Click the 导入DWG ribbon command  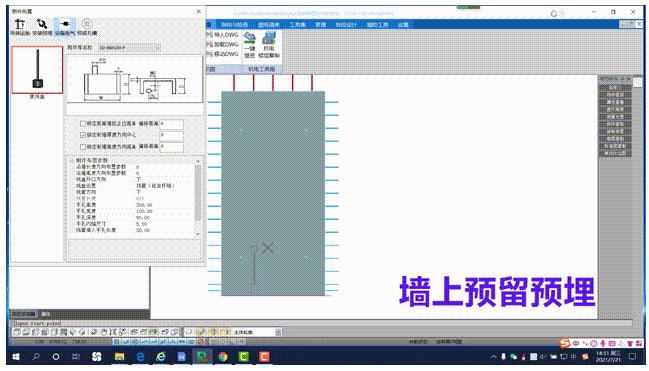(x=222, y=35)
